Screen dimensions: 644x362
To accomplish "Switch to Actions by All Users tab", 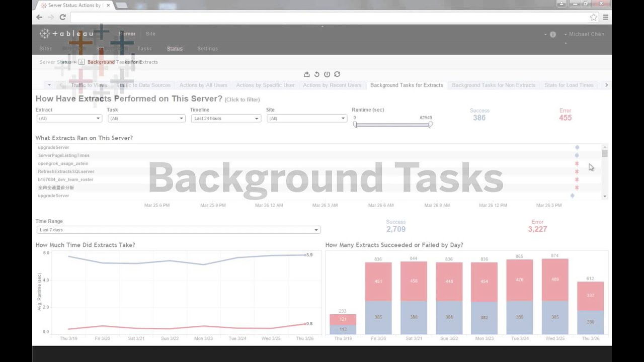I will coord(203,85).
